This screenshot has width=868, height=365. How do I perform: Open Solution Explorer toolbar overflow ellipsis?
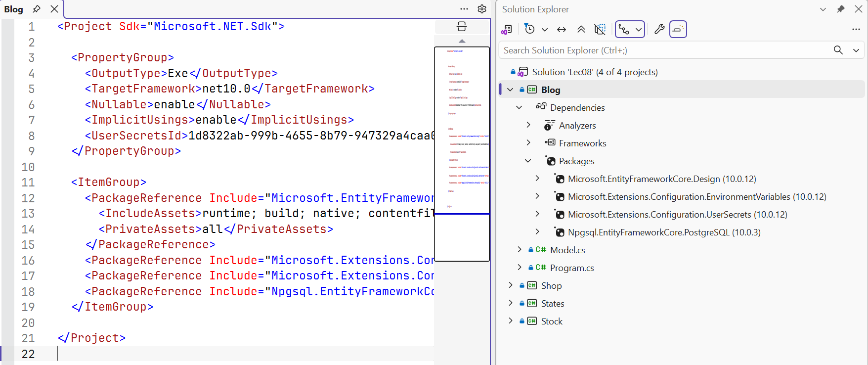click(x=856, y=30)
